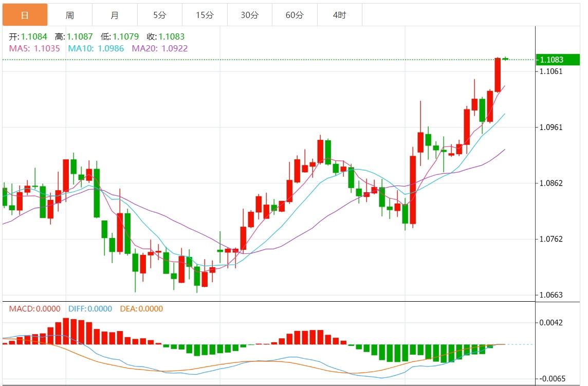The height and width of the screenshot is (386, 588).
Task: Click the MA5 indicator label
Action: 34,48
